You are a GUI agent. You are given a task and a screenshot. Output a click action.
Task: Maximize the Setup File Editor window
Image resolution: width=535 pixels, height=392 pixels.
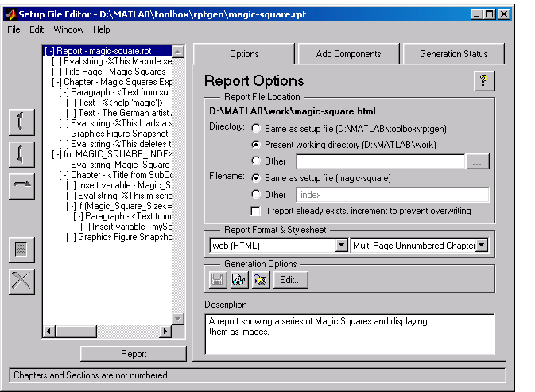489,14
